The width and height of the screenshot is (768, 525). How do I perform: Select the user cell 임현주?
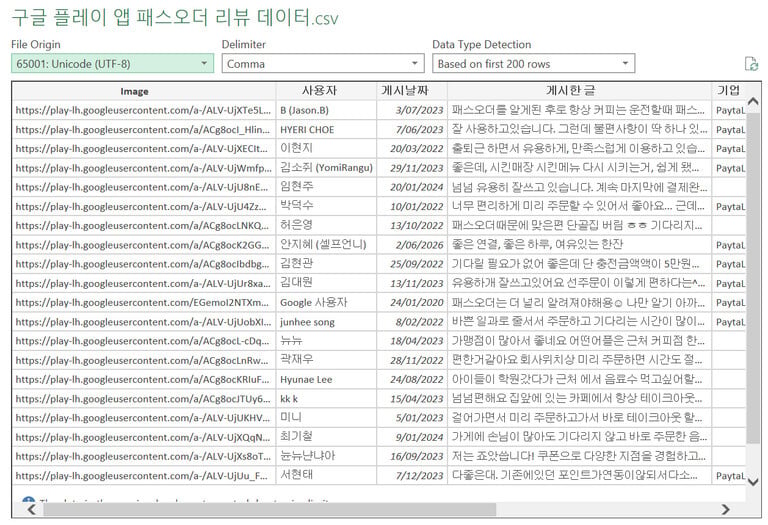coord(326,187)
